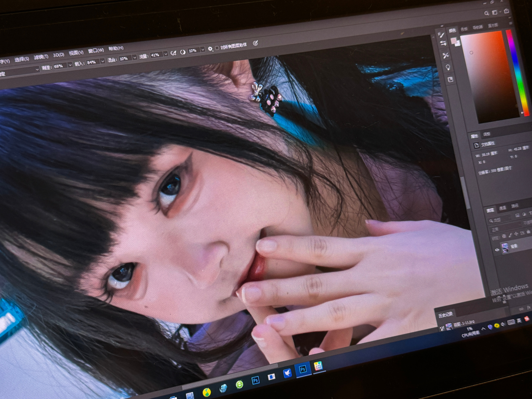Open the lightbulb Learn panel icon

(x=448, y=67)
